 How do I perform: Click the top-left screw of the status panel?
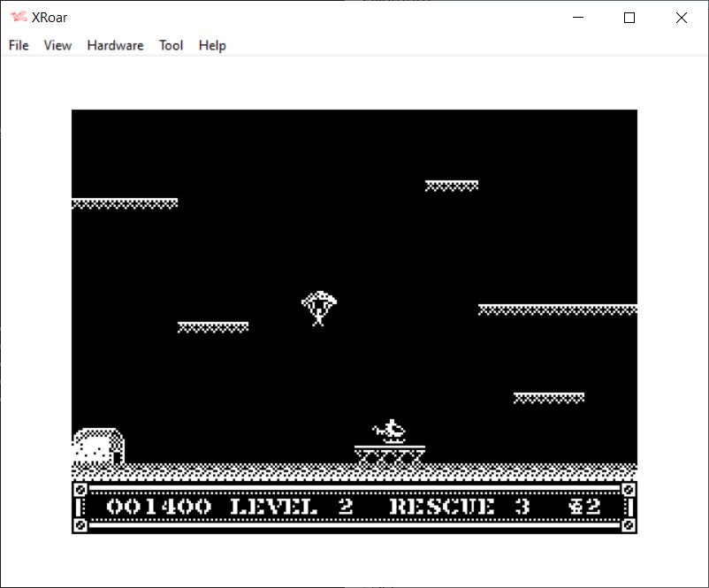(80, 489)
